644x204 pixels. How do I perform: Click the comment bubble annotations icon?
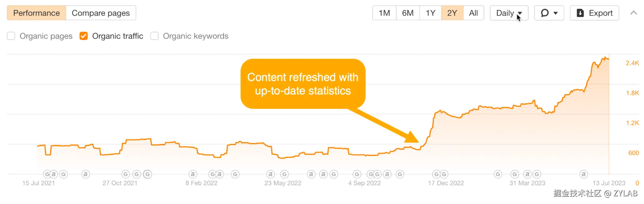tap(544, 13)
